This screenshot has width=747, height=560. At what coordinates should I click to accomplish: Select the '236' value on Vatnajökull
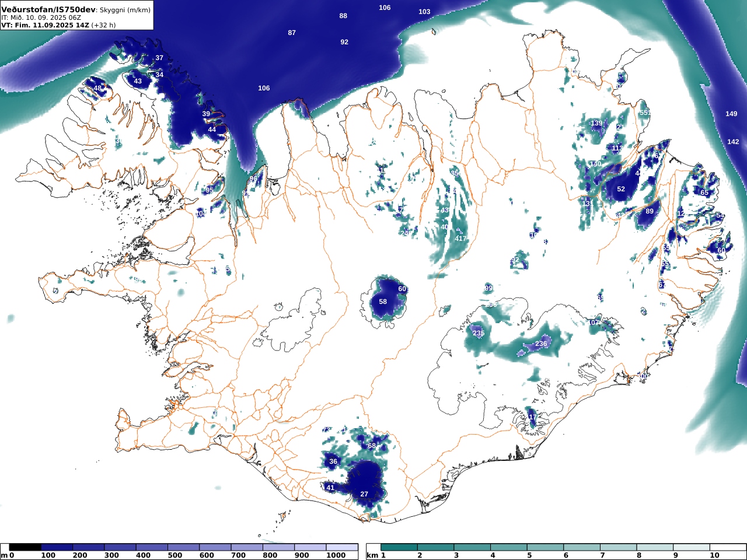541,344
